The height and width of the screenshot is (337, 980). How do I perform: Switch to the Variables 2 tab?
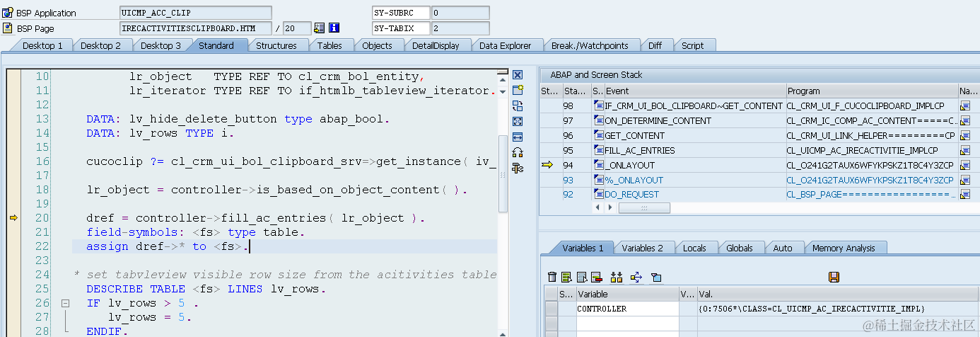[643, 248]
